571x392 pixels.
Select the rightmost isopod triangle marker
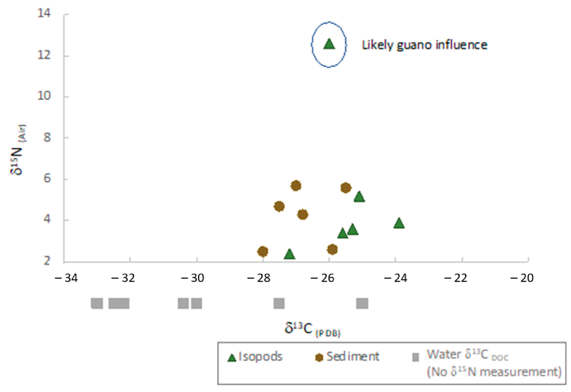[x=399, y=223]
